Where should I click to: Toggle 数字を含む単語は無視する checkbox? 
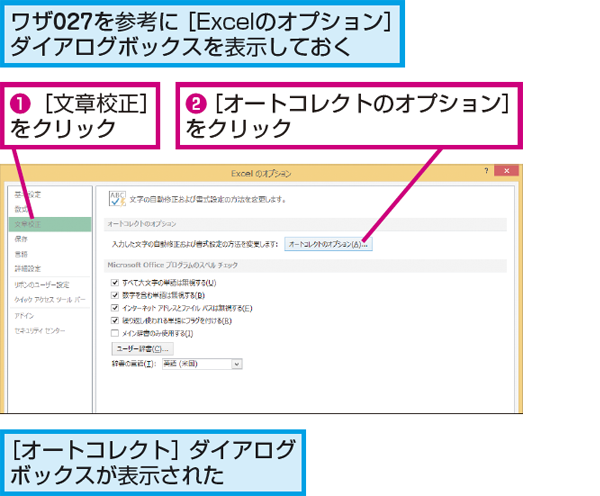tap(115, 295)
